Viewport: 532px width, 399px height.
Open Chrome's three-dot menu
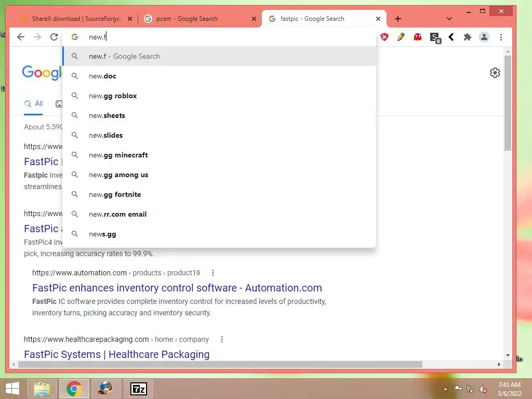(x=501, y=37)
